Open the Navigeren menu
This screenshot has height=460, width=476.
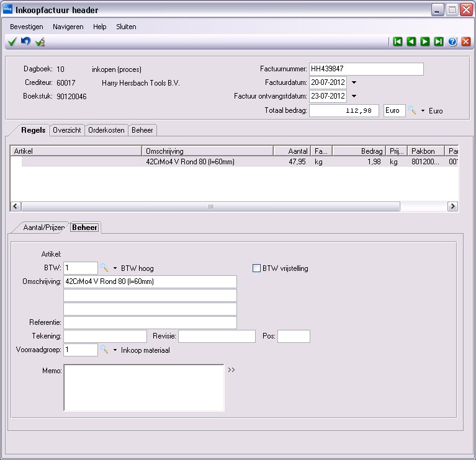(x=68, y=27)
